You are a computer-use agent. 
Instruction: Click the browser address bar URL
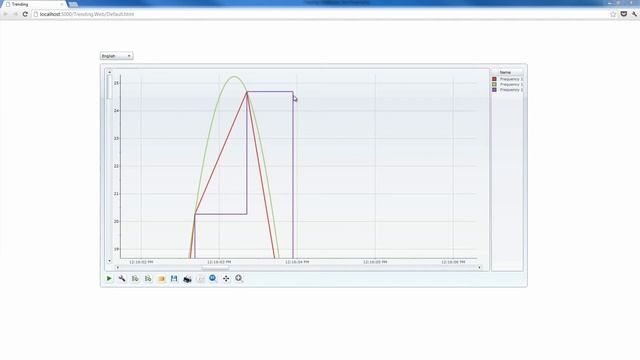tap(87, 14)
